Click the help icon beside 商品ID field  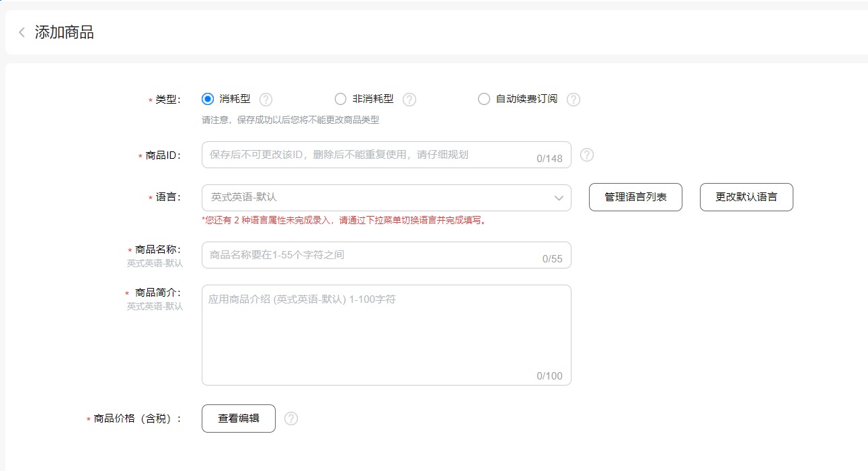(x=587, y=155)
